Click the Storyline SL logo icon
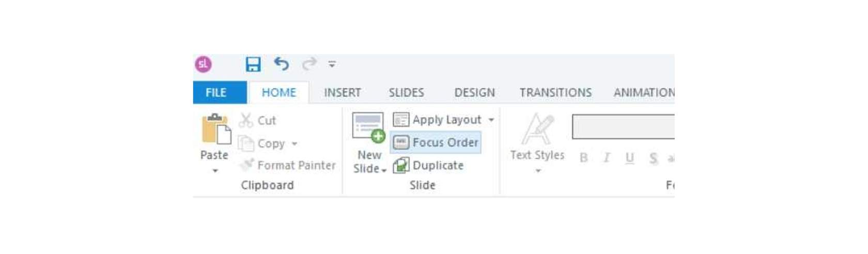 point(203,65)
